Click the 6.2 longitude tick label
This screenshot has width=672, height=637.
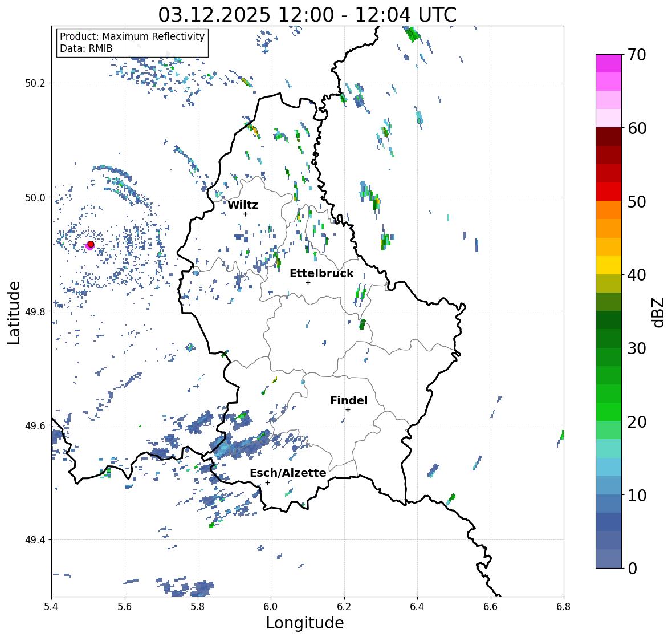(x=344, y=606)
